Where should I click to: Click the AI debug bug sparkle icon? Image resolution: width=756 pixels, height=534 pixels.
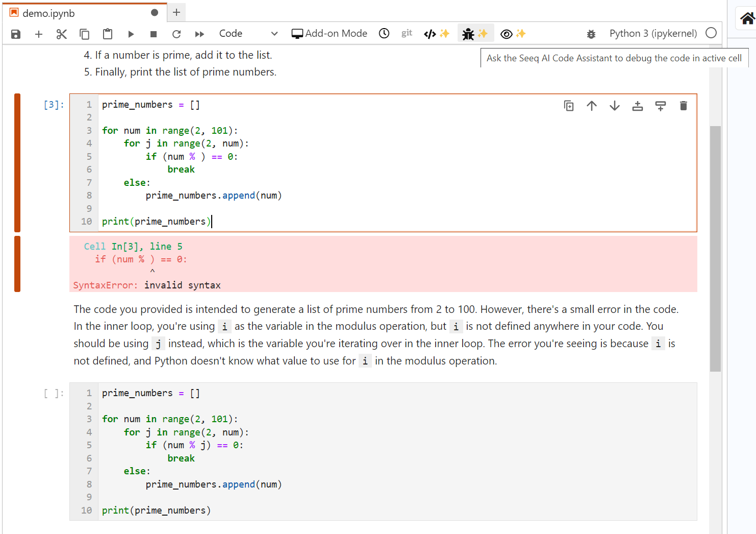(x=475, y=34)
